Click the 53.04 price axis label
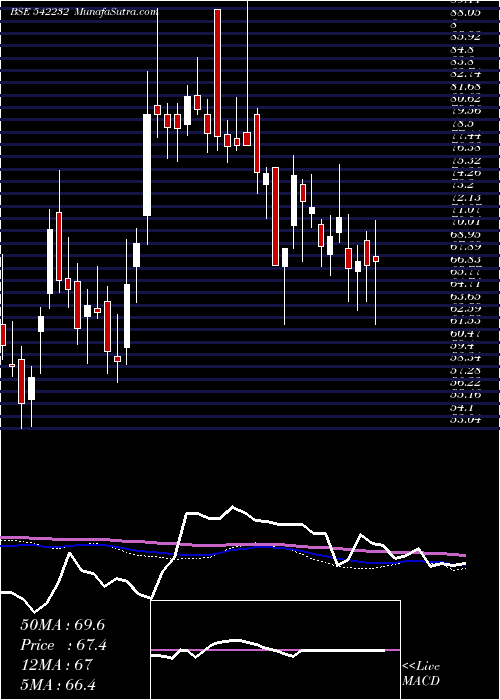This screenshot has height=700, width=500. (466, 420)
